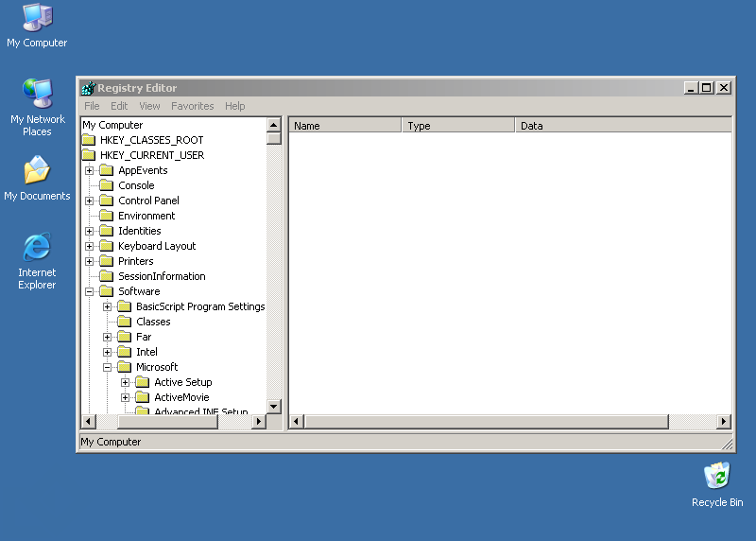Click the Identities folder icon
The image size is (756, 541).
coord(107,231)
